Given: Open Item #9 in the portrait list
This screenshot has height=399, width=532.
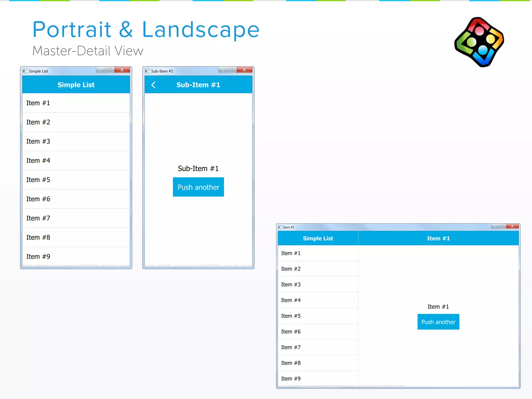Looking at the screenshot, I should click(x=76, y=257).
